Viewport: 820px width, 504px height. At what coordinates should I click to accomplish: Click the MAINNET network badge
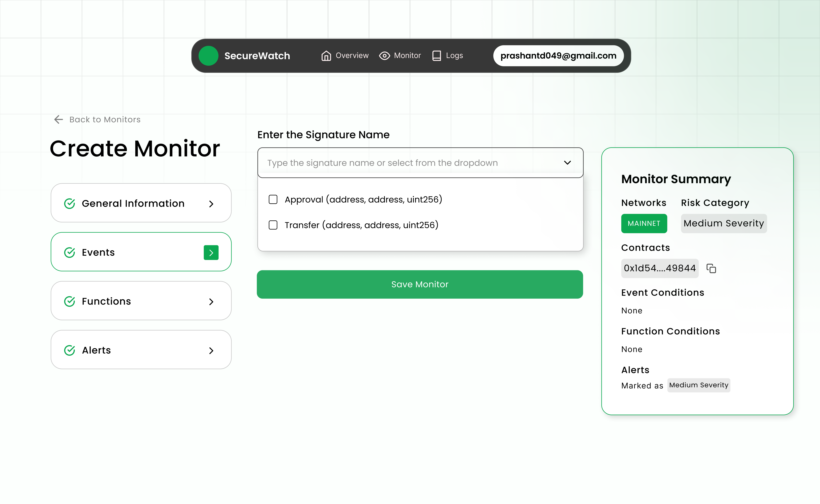643,223
